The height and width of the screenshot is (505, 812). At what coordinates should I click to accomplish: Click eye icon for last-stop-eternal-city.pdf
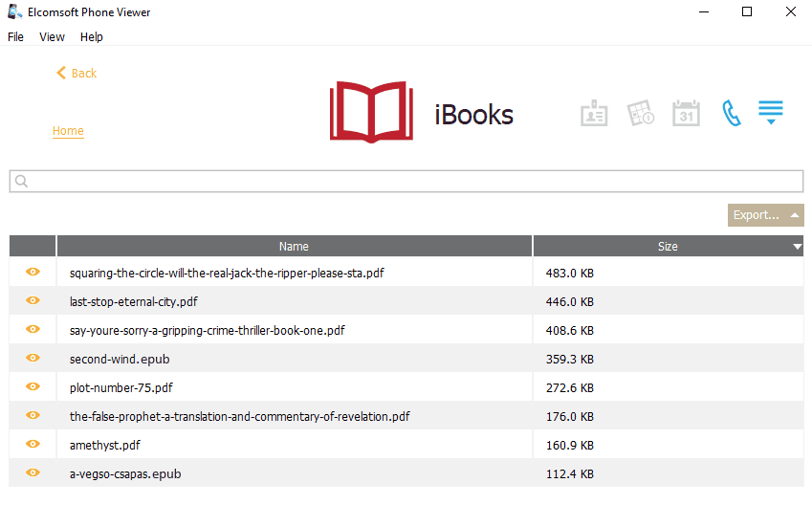(33, 300)
